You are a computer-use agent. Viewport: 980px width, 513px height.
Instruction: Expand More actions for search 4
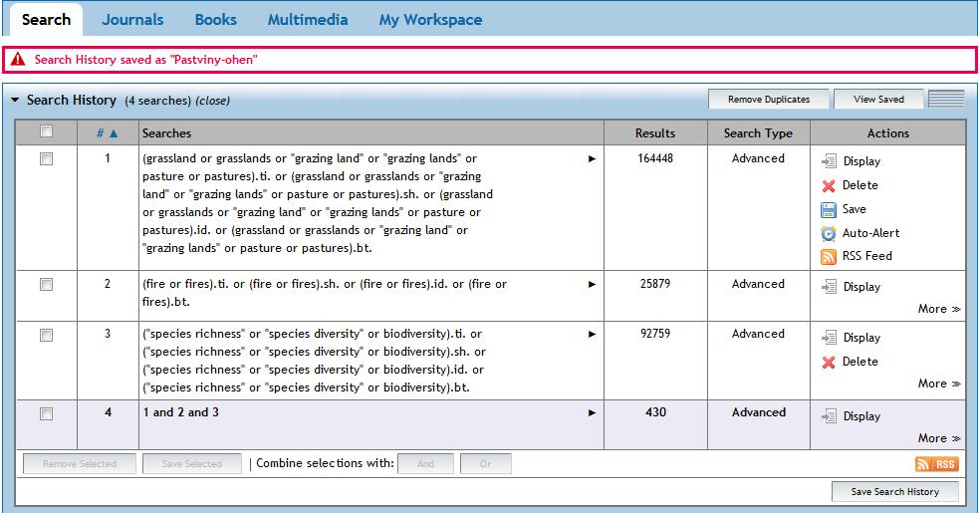tap(939, 438)
